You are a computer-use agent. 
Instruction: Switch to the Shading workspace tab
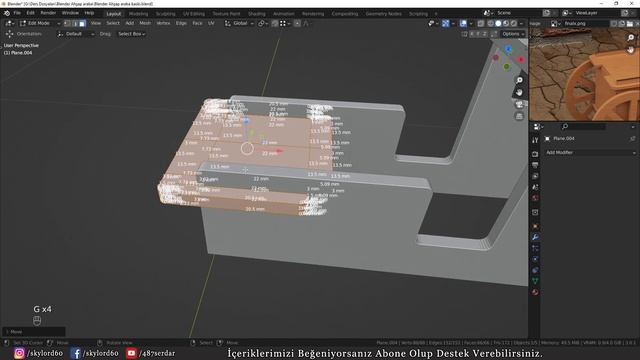pos(257,13)
